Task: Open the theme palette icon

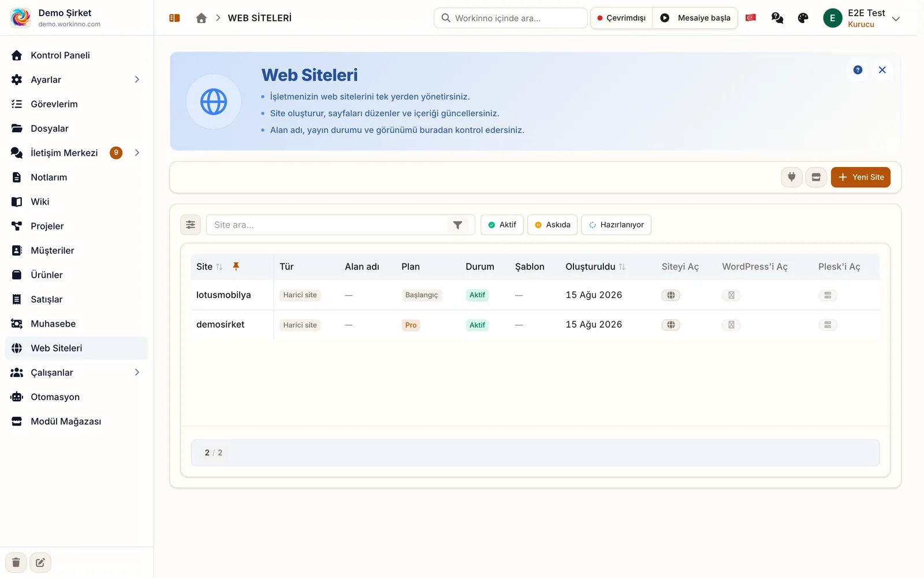Action: [x=803, y=18]
